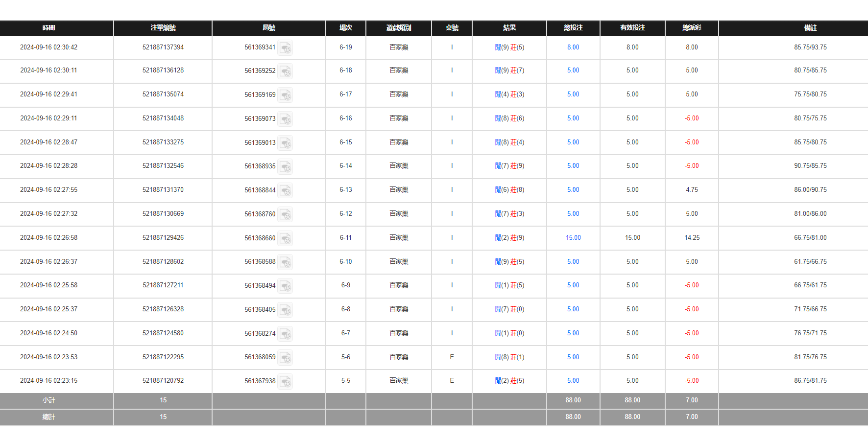The height and width of the screenshot is (441, 868).
Task: Click the 注單編號 column header
Action: point(163,28)
